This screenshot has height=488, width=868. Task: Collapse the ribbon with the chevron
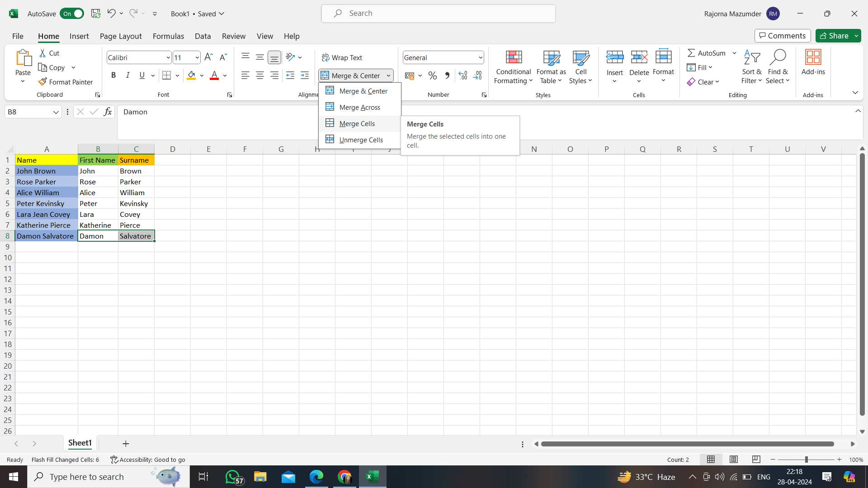(855, 93)
